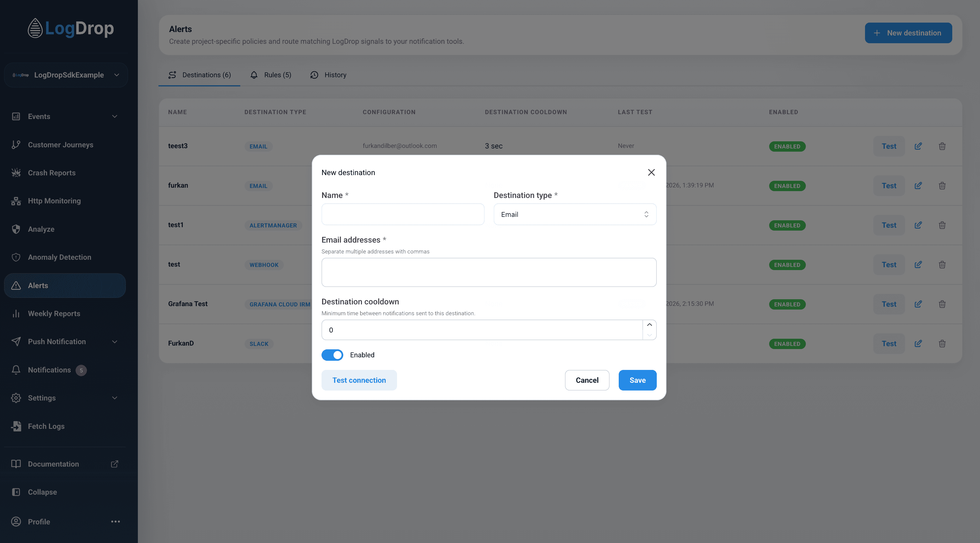Click the ENABLED badge for teest3
Image resolution: width=980 pixels, height=543 pixels.
coord(787,146)
